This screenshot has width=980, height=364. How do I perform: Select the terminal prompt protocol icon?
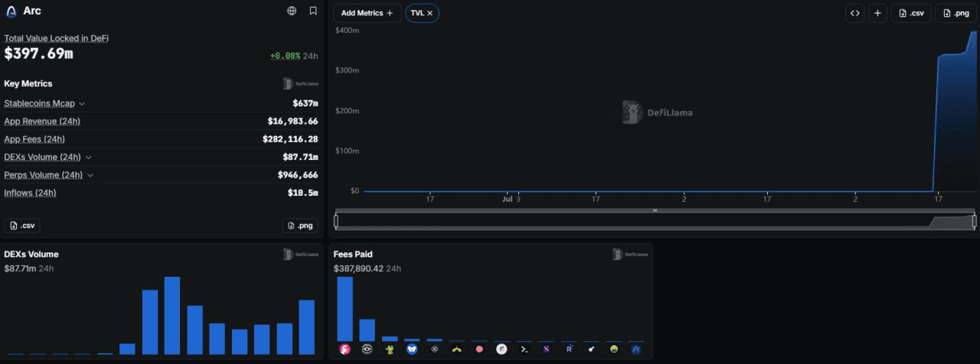(524, 349)
